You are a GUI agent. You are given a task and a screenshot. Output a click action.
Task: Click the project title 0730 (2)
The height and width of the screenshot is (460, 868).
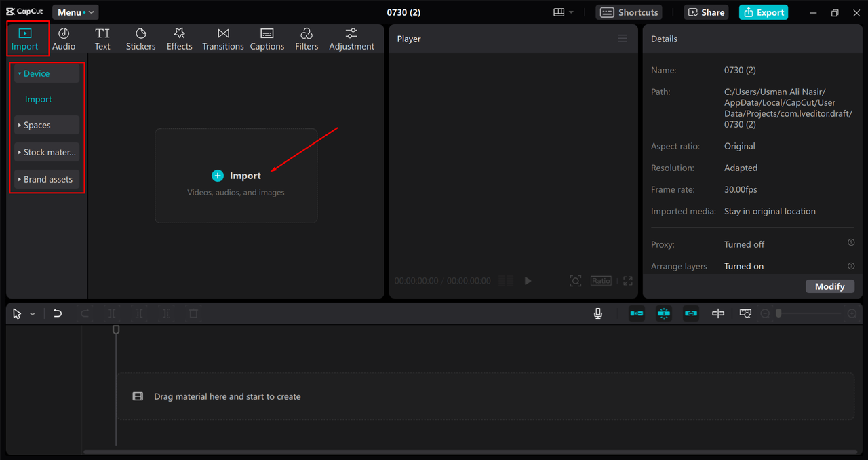(404, 12)
